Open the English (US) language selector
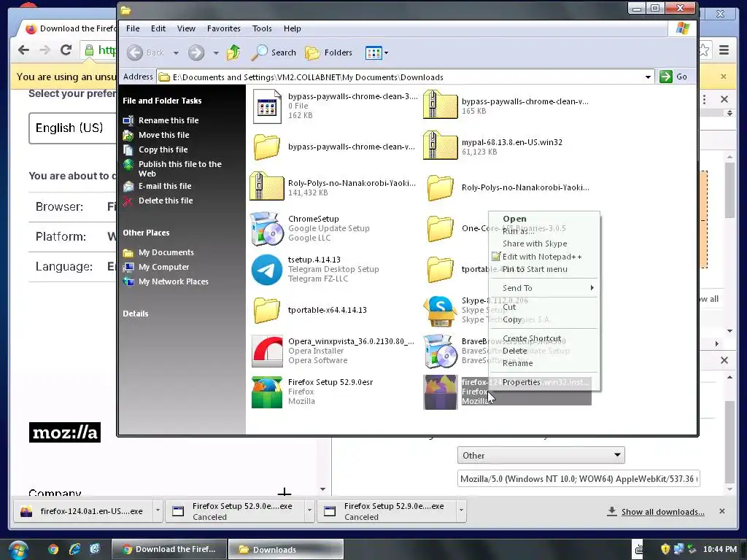 tap(72, 128)
